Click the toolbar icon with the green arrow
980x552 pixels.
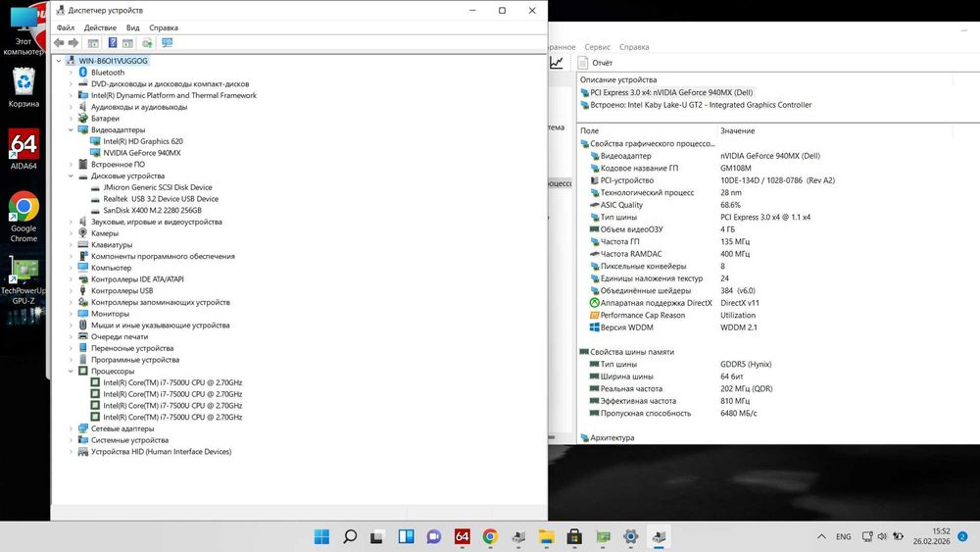148,42
